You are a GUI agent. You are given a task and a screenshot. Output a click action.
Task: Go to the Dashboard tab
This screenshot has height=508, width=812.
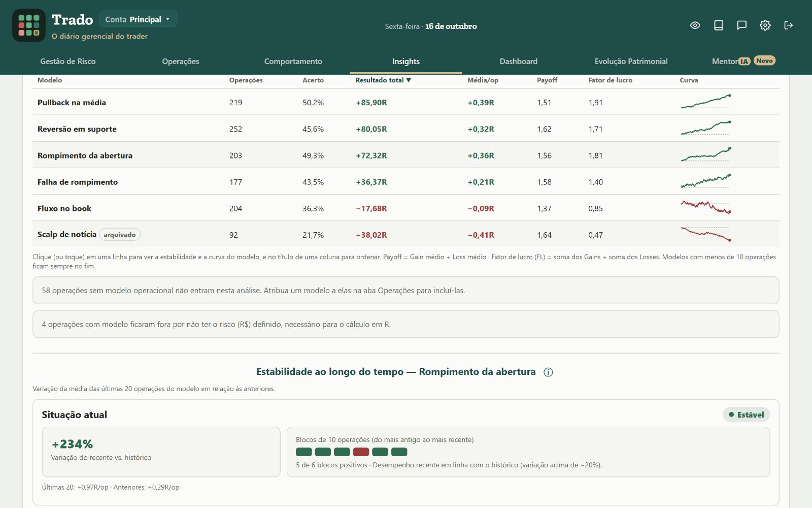point(519,61)
